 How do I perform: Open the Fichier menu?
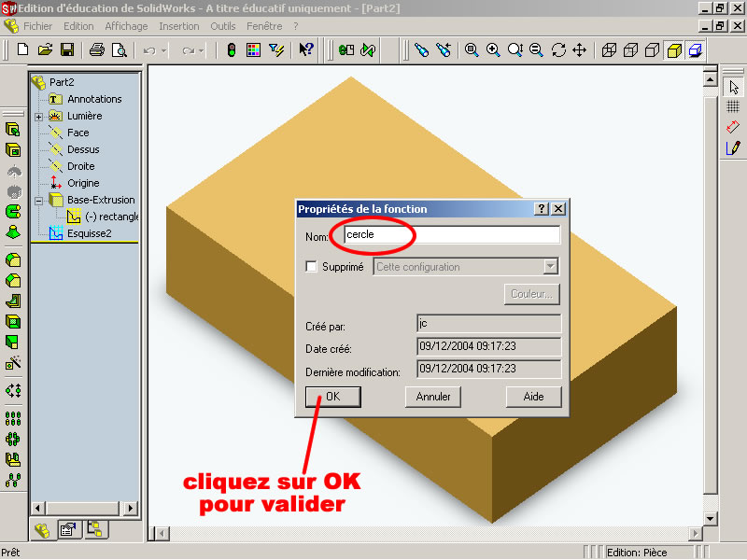37,26
